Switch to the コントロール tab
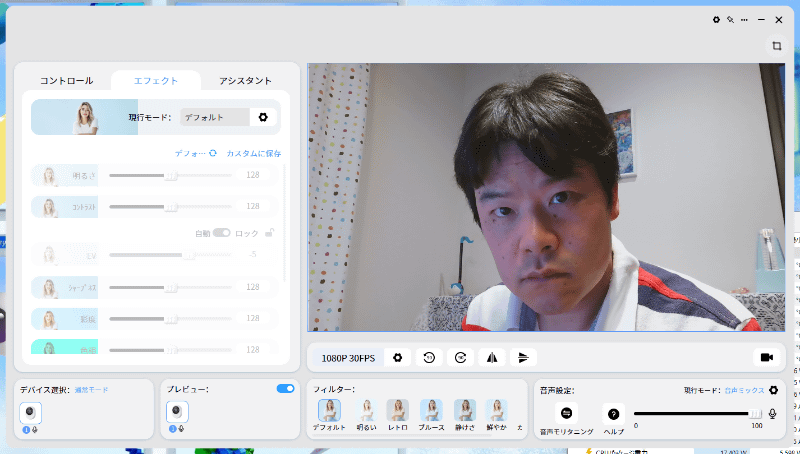This screenshot has height=454, width=800. tap(66, 81)
